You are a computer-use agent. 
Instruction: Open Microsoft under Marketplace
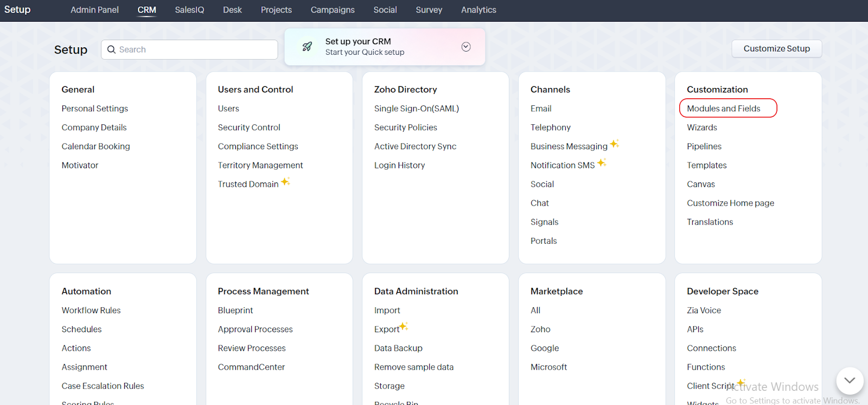[x=548, y=368]
